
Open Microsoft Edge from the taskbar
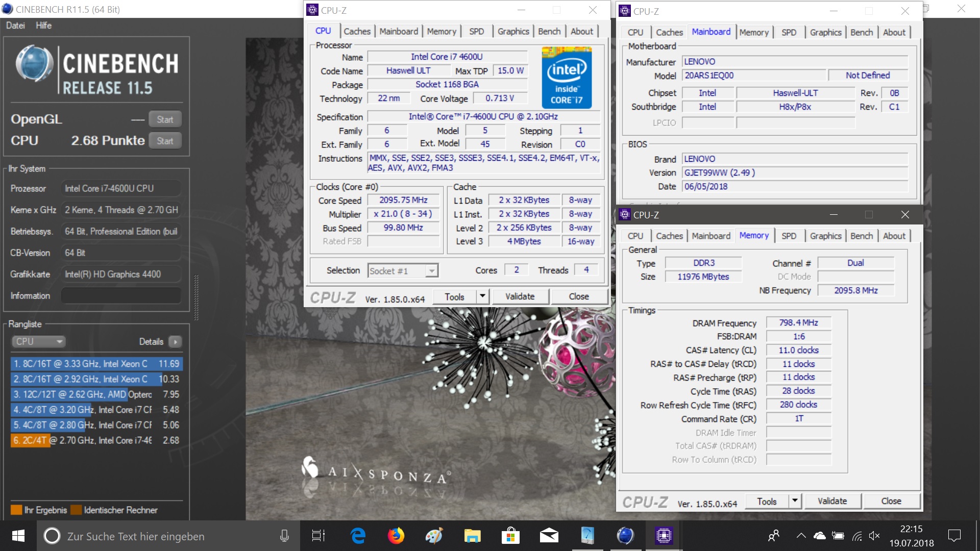point(358,536)
